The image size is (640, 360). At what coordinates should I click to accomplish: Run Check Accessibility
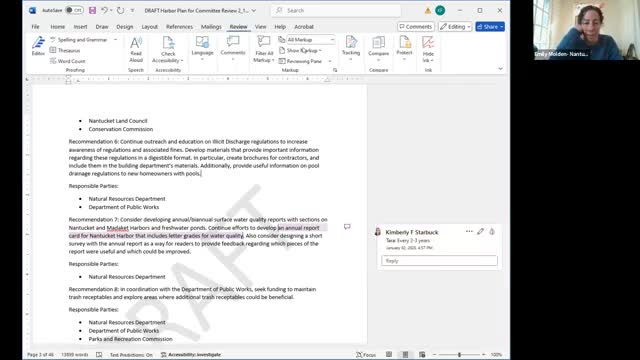coord(168,49)
